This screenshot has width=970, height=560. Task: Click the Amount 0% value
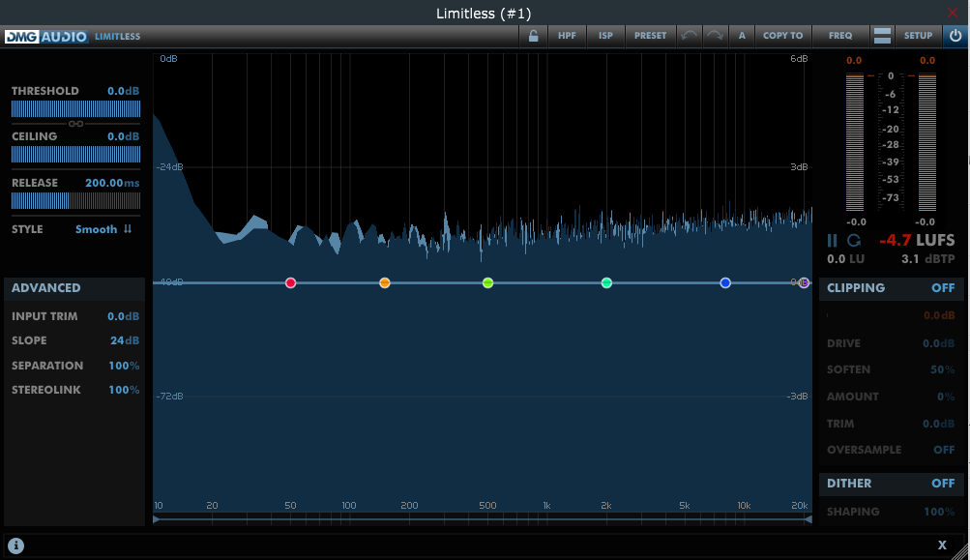946,397
